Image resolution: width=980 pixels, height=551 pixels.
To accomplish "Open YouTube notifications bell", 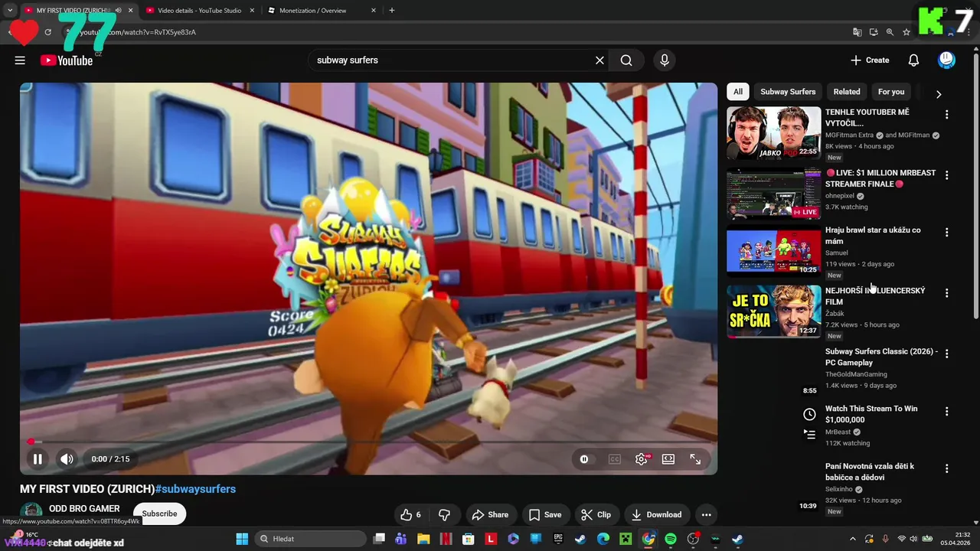I will click(913, 60).
